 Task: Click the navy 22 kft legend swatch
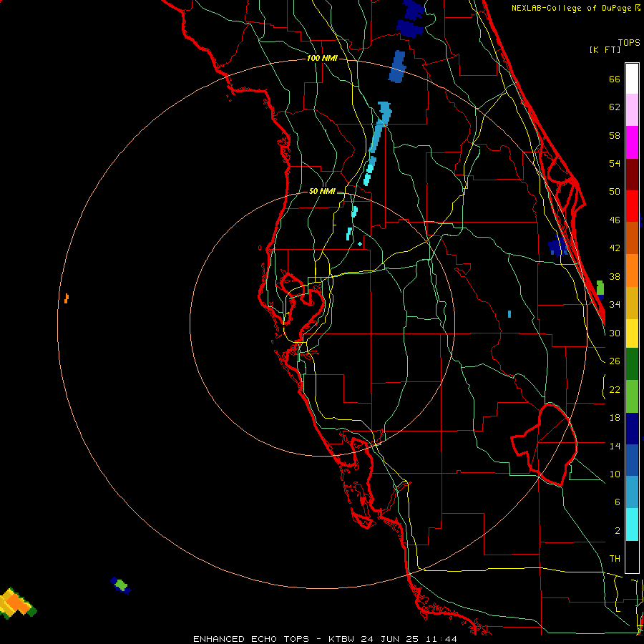coord(632,429)
